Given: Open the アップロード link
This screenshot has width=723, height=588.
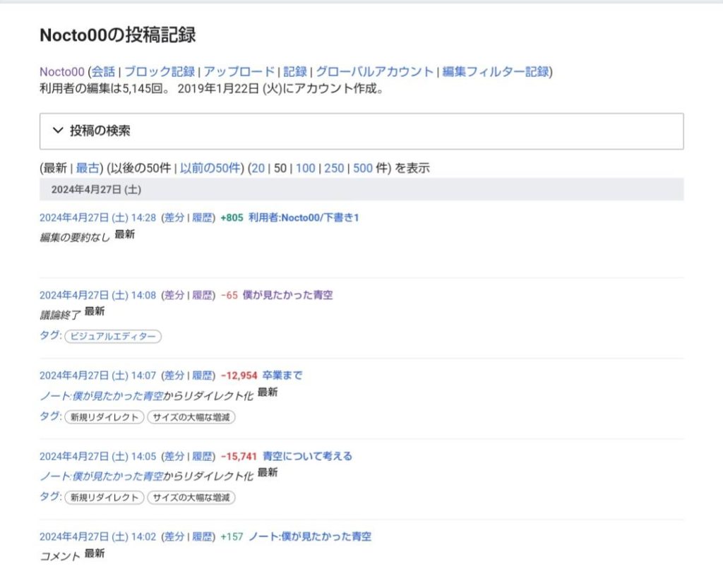Looking at the screenshot, I should click(x=239, y=72).
